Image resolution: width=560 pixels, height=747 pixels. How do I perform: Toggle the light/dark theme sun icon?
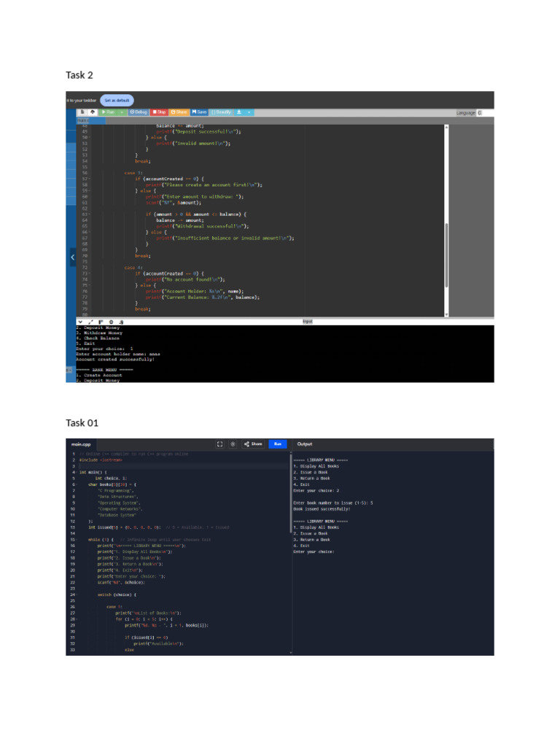pos(233,444)
